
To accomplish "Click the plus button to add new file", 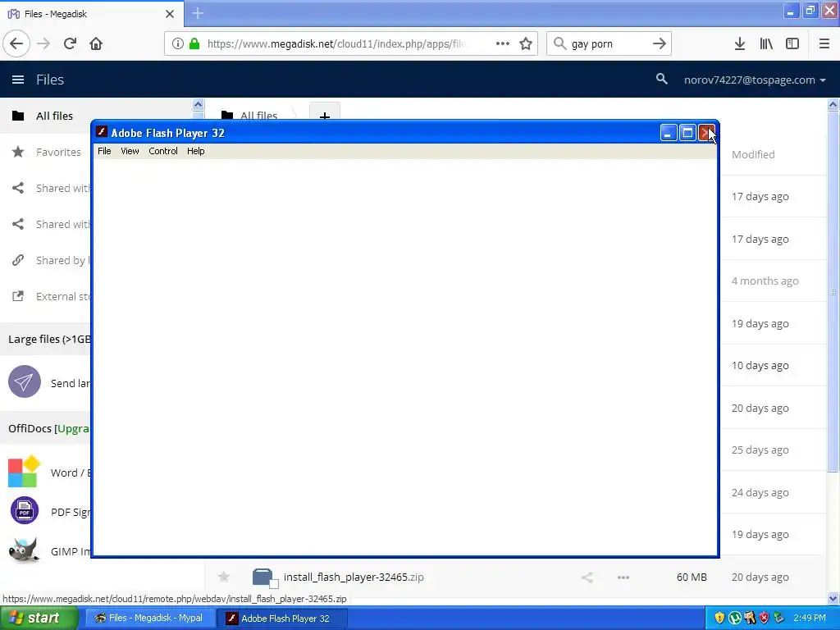I will [325, 113].
